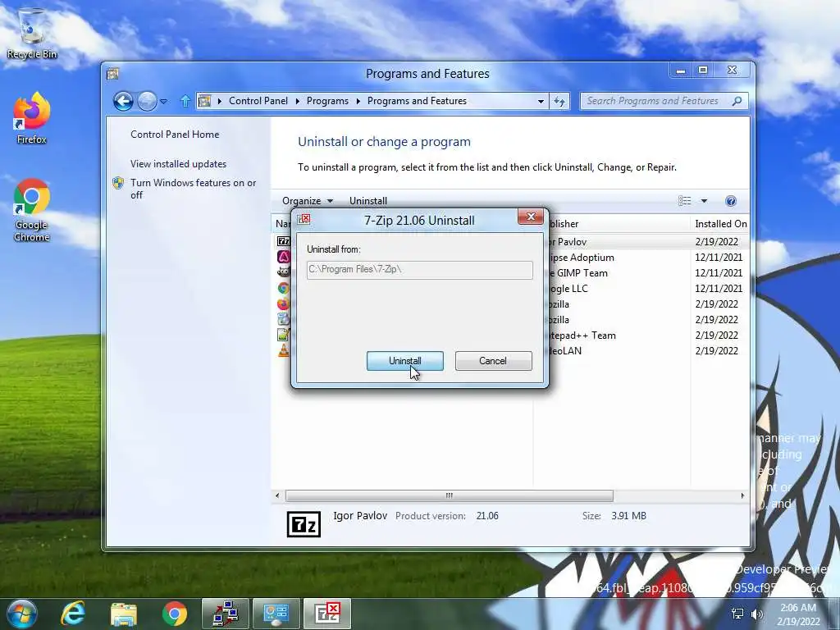Click the eoLAN publisher cell
This screenshot has height=630, width=840.
[x=565, y=351]
